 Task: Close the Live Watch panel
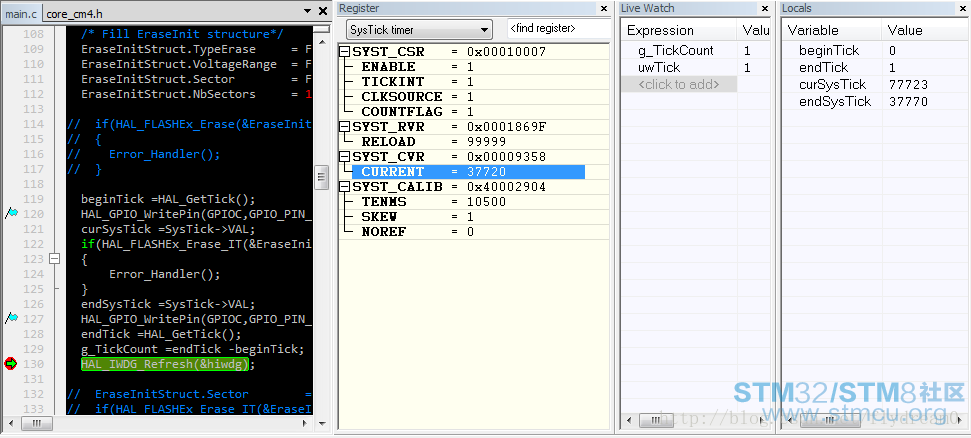pyautogui.click(x=766, y=8)
